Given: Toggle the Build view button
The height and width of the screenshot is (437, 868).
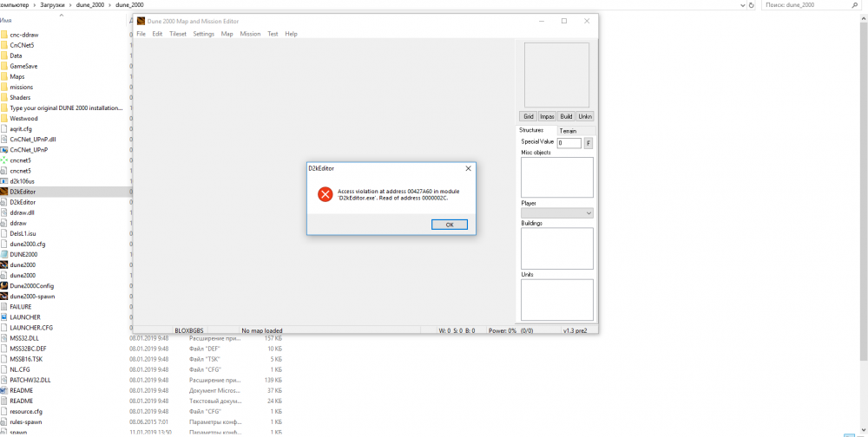Looking at the screenshot, I should pyautogui.click(x=566, y=117).
